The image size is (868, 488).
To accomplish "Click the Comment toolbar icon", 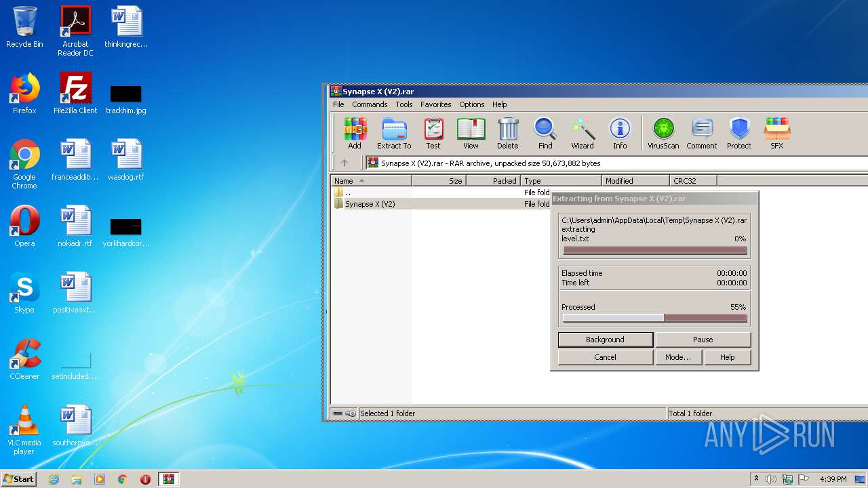I will click(702, 133).
